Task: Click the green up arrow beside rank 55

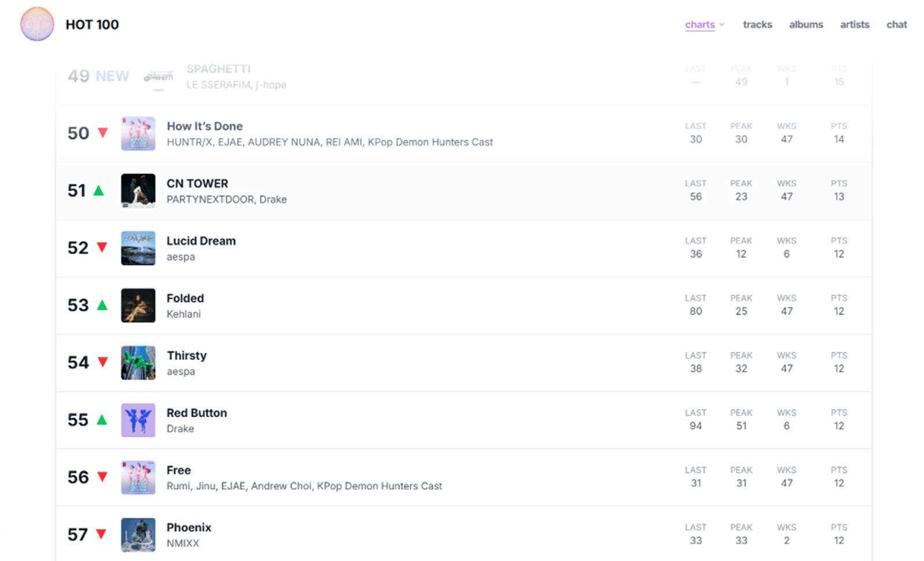Action: pyautogui.click(x=102, y=419)
